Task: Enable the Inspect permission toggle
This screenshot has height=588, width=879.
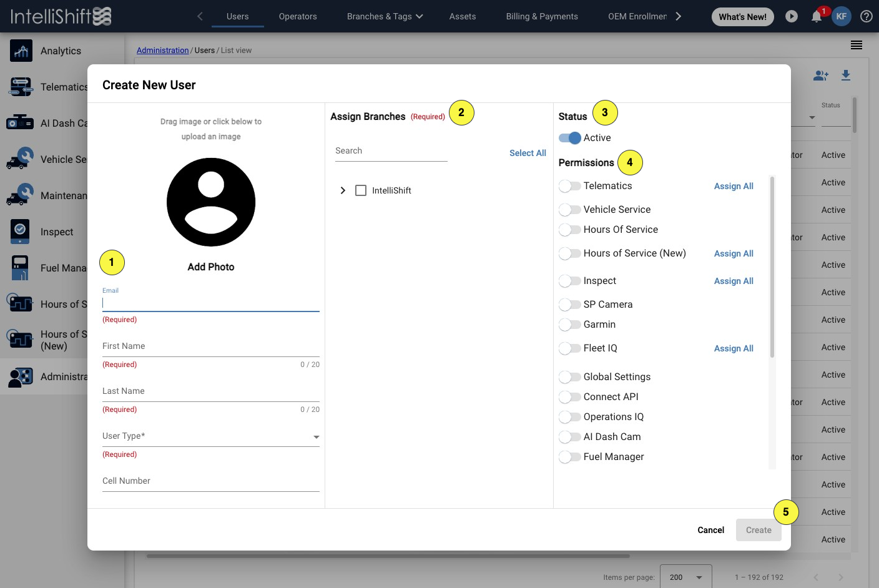Action: coord(570,281)
